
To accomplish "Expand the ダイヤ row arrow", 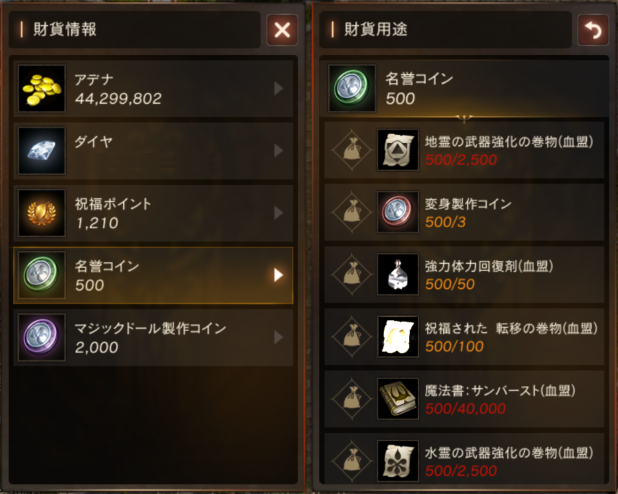I will pyautogui.click(x=279, y=151).
